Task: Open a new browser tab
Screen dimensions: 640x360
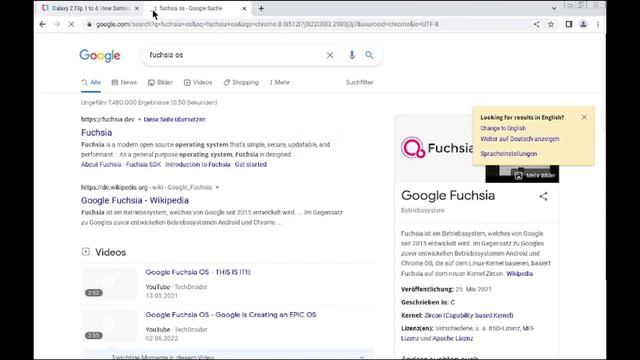Action: tap(261, 8)
